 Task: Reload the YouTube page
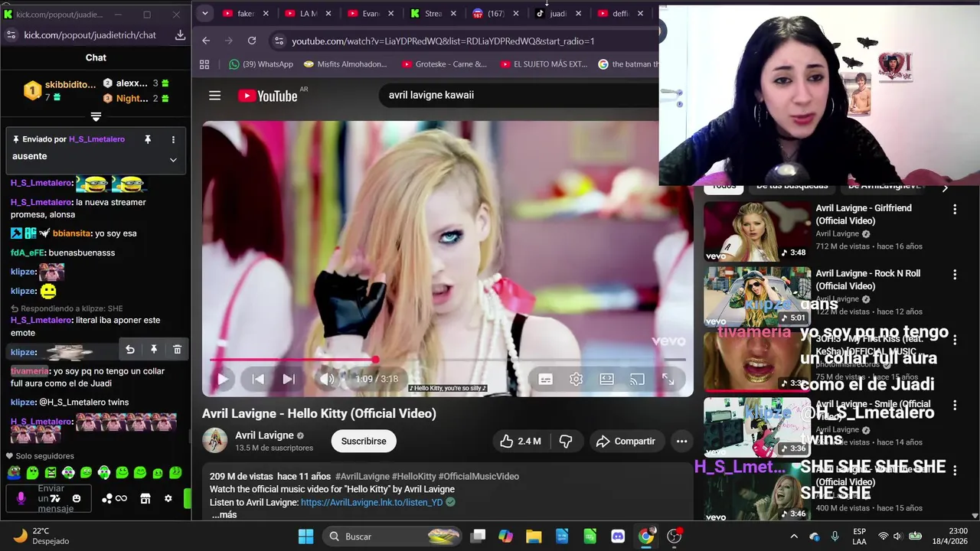[x=252, y=41]
